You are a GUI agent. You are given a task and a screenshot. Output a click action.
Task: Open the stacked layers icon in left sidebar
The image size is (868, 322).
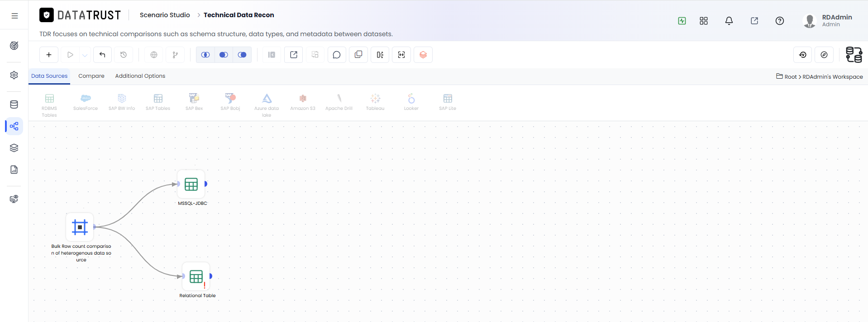[14, 148]
